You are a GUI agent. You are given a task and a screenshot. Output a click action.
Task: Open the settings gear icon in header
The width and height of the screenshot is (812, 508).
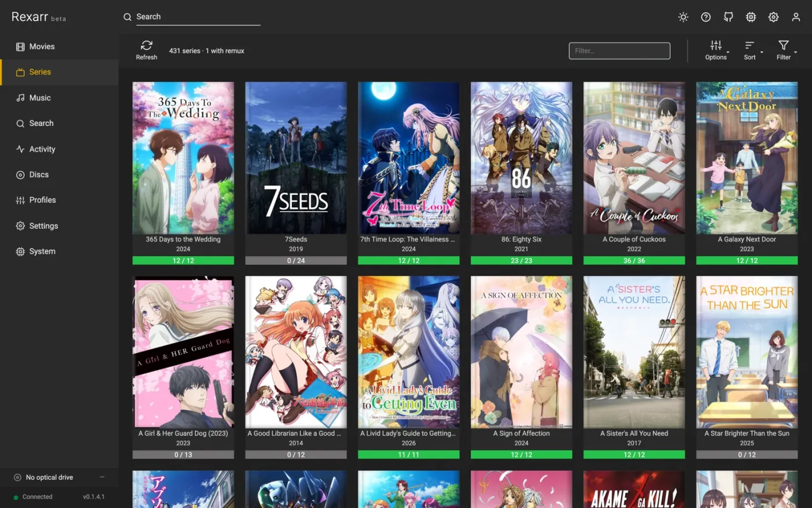coord(774,17)
